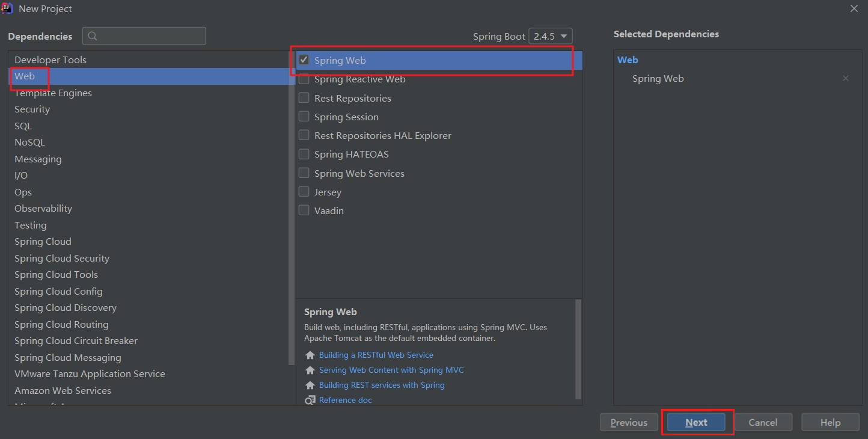Close the New Project dialog window
This screenshot has height=439, width=868.
tap(854, 8)
